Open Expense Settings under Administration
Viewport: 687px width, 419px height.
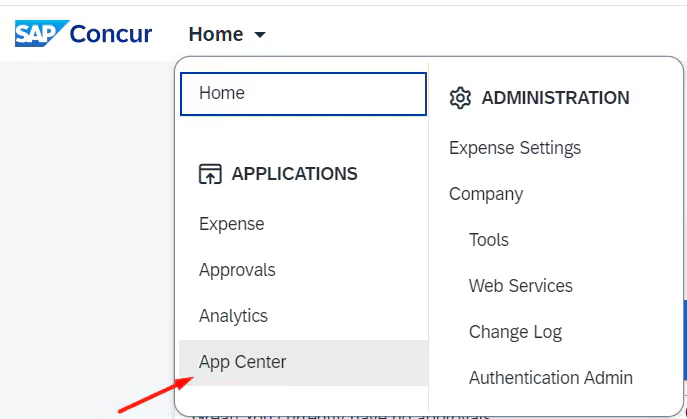tap(515, 148)
